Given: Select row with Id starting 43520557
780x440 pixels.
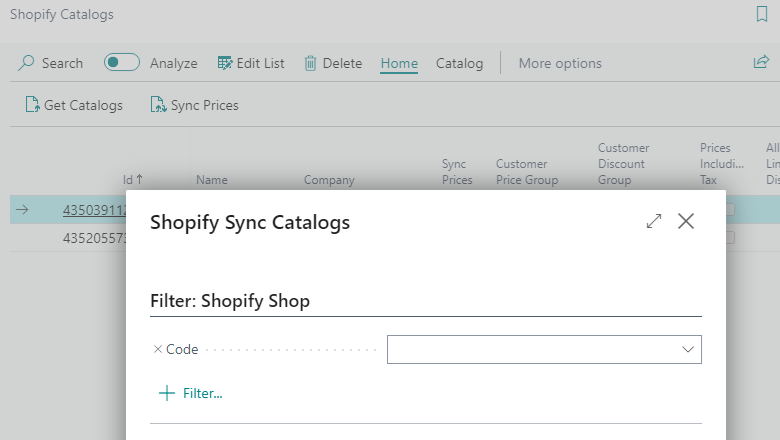Looking at the screenshot, I should (94, 238).
